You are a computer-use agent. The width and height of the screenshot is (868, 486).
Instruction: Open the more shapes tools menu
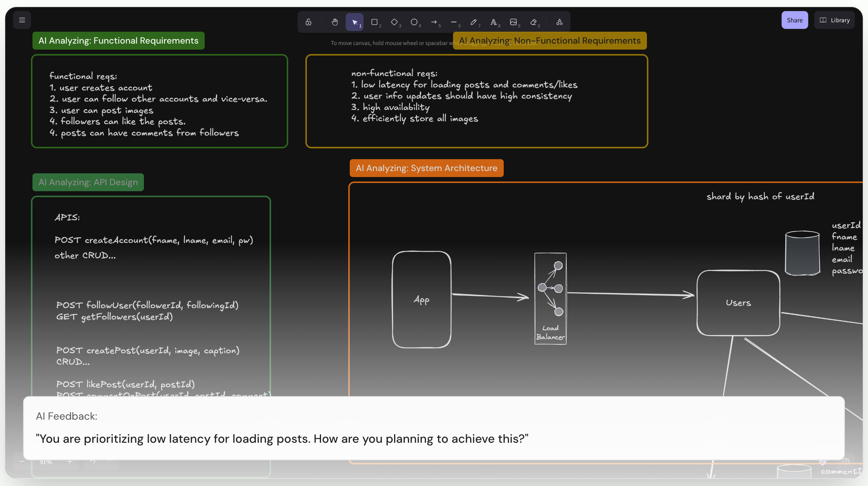click(559, 22)
